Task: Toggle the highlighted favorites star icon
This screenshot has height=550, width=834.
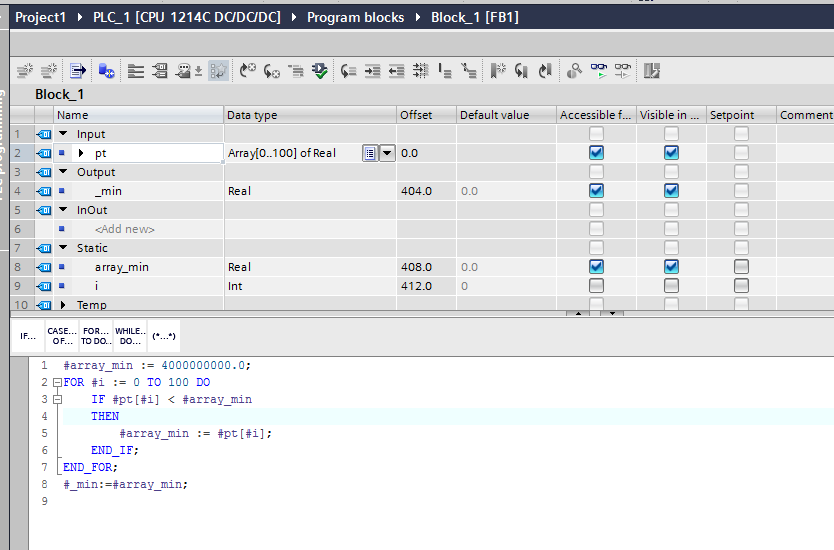Action: pos(218,71)
